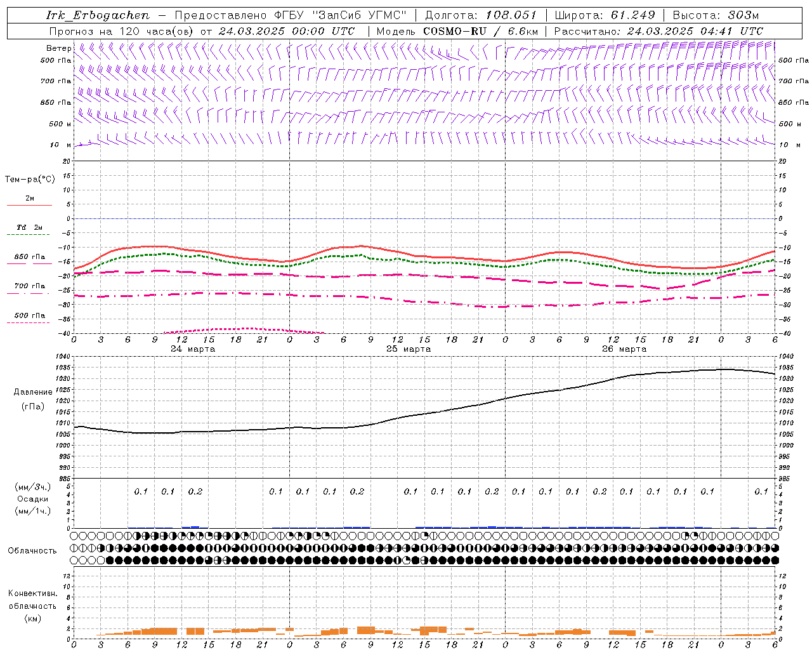The width and height of the screenshot is (812, 650).
Task: Click the (км) unit under convective cloudiness
Action: point(33,619)
